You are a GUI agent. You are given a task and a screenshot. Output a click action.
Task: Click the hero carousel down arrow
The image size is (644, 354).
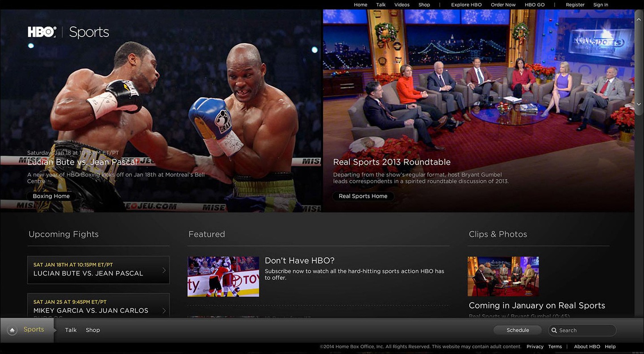tap(639, 104)
